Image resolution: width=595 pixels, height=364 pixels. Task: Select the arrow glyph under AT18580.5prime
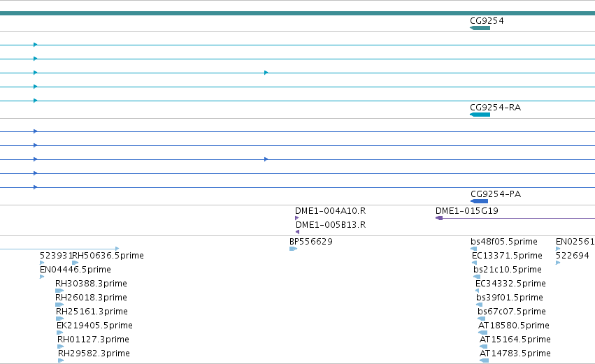pyautogui.click(x=482, y=333)
